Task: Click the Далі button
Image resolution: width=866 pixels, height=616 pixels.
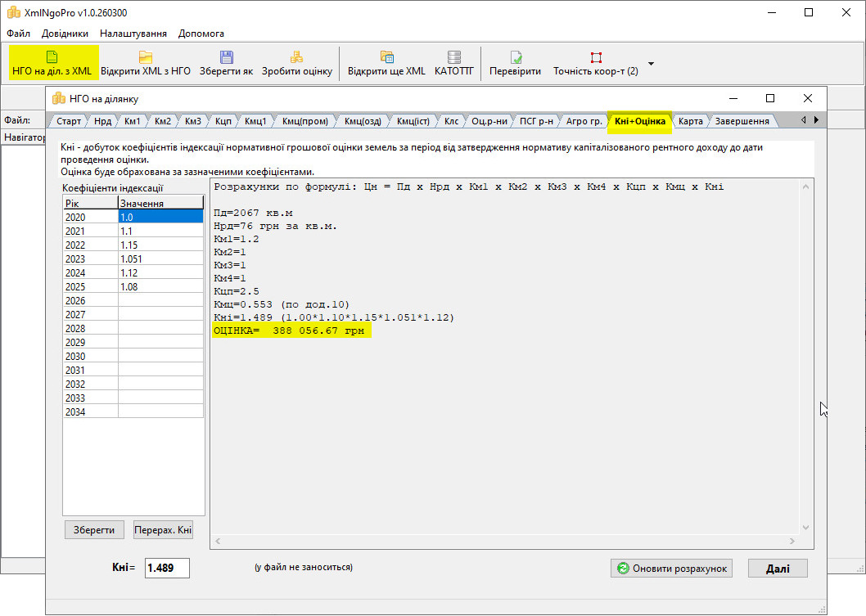Action: [x=777, y=569]
